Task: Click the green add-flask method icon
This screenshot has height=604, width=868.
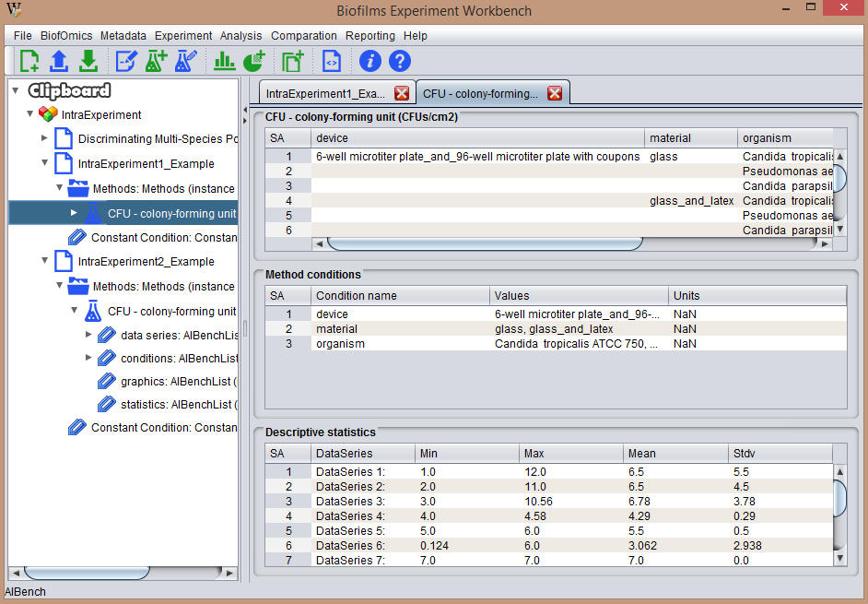Action: click(156, 61)
